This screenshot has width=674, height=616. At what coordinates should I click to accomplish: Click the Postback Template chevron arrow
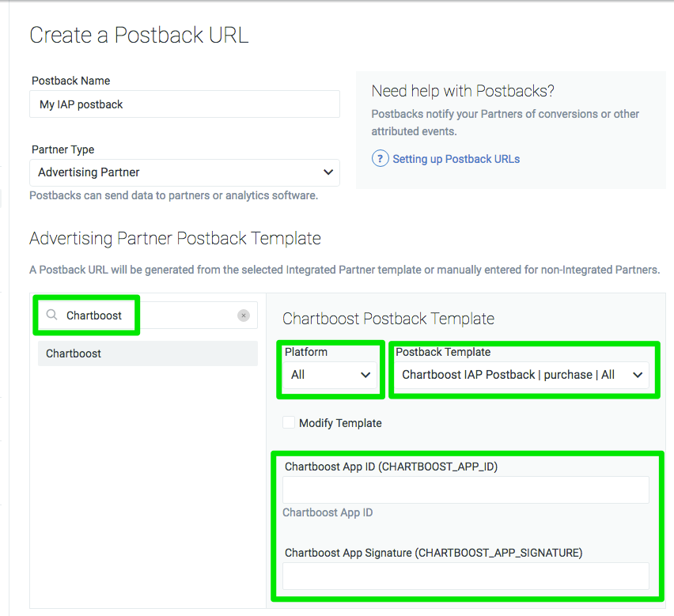click(x=638, y=375)
